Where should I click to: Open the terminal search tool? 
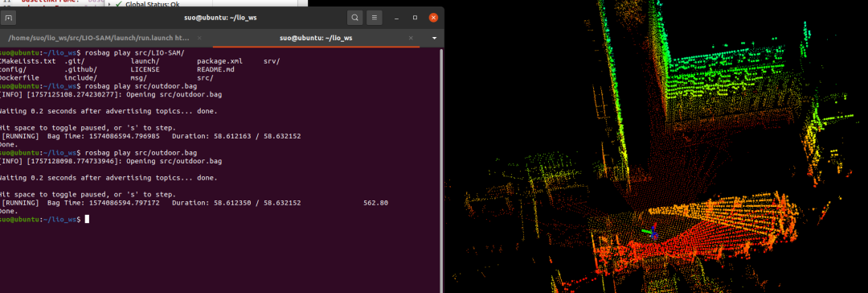pos(355,18)
